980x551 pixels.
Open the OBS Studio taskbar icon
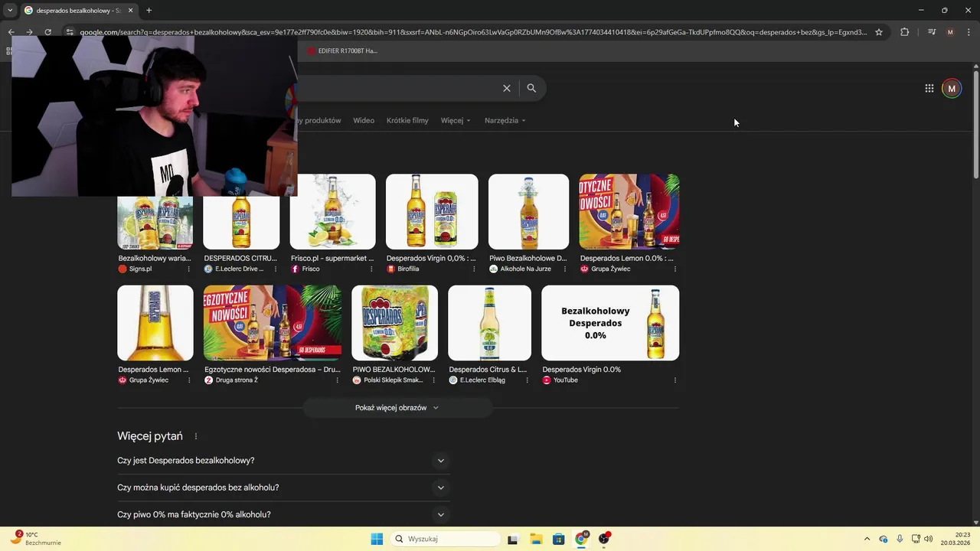[604, 539]
